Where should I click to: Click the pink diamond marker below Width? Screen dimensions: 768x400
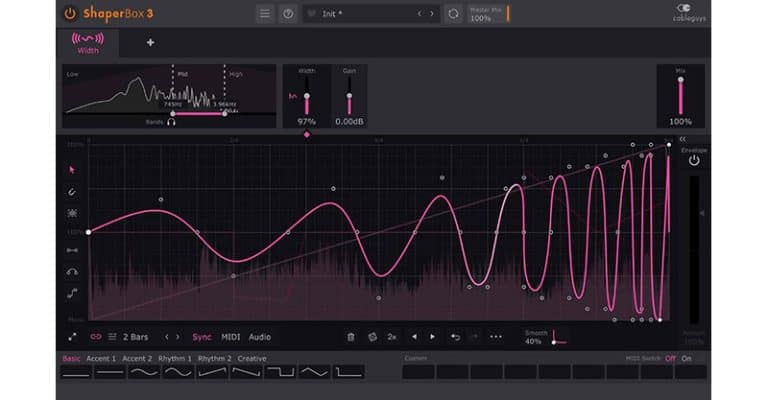(307, 134)
